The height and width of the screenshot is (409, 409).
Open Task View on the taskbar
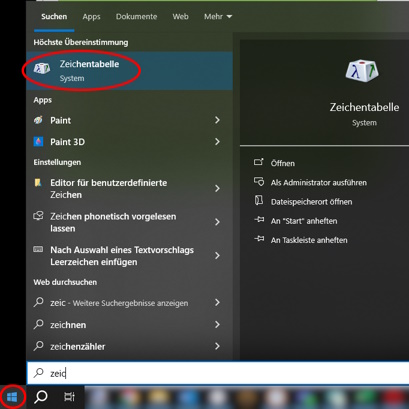pos(69,397)
